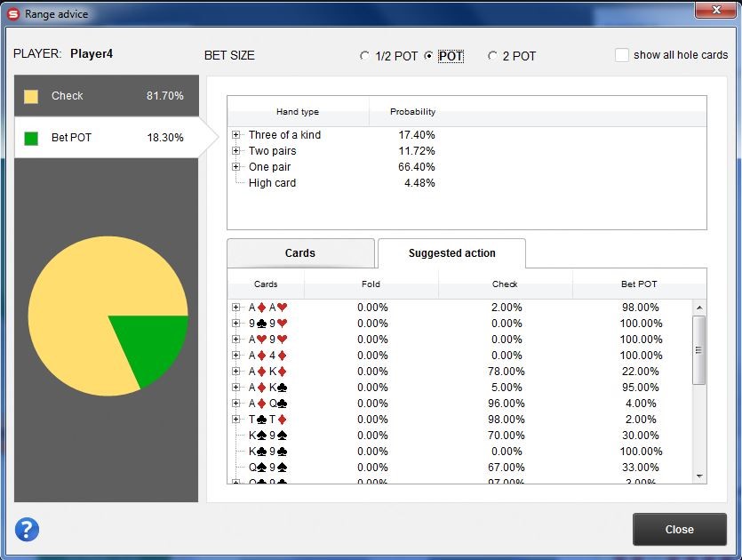The height and width of the screenshot is (560, 742).
Task: Click the scroll down arrow in cards list
Action: 699,476
